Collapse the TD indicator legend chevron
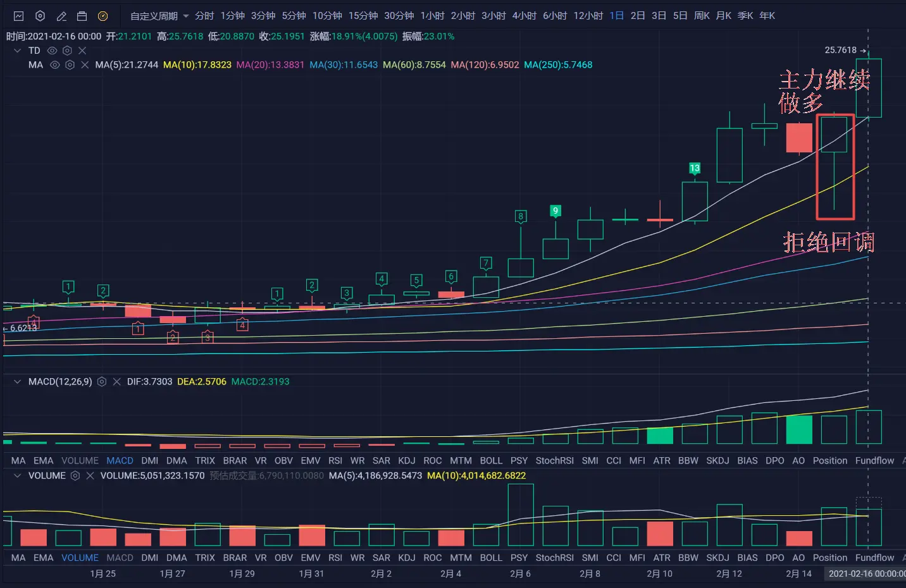 [x=17, y=51]
